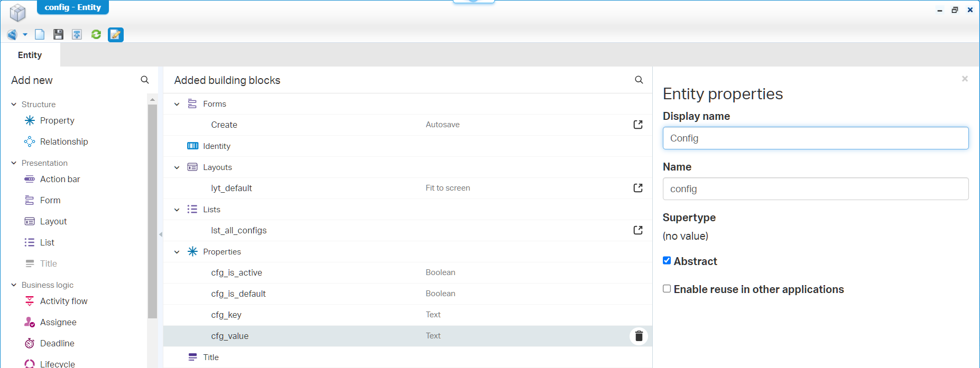The image size is (980, 368).
Task: Click the Display name input field
Action: click(815, 138)
